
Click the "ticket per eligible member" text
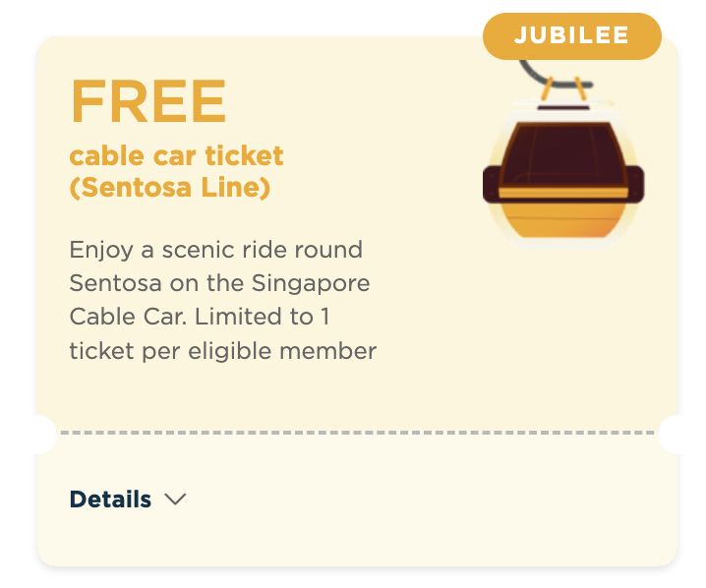click(x=222, y=350)
